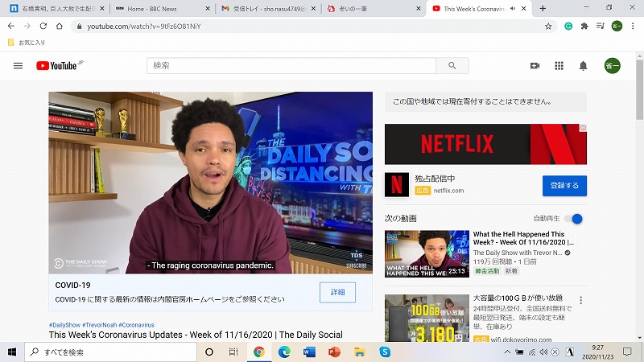This screenshot has width=644, height=362.
Task: Click the search magnifier button
Action: coord(452,66)
